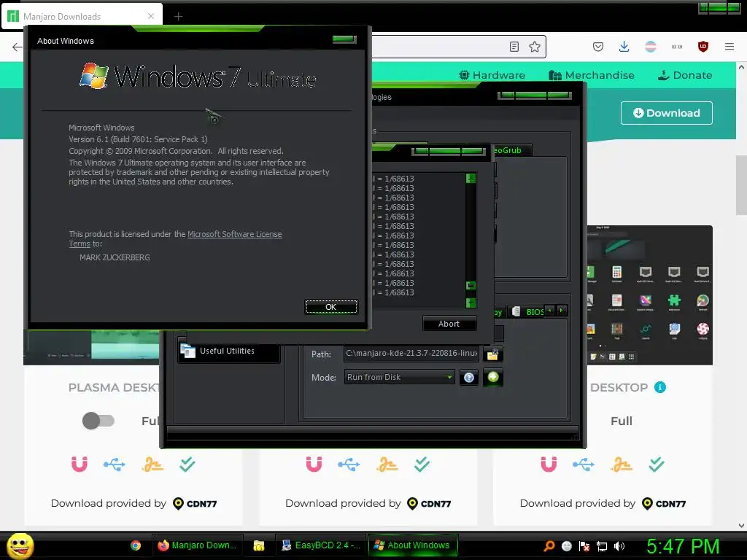
Task: Open the Firefox downloads panel arrow
Action: [624, 47]
